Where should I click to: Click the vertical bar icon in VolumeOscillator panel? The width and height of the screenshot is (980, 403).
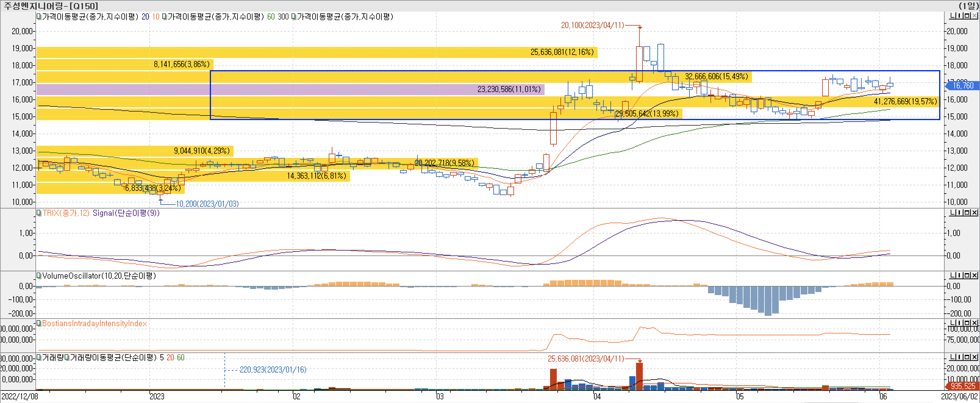(x=960, y=275)
